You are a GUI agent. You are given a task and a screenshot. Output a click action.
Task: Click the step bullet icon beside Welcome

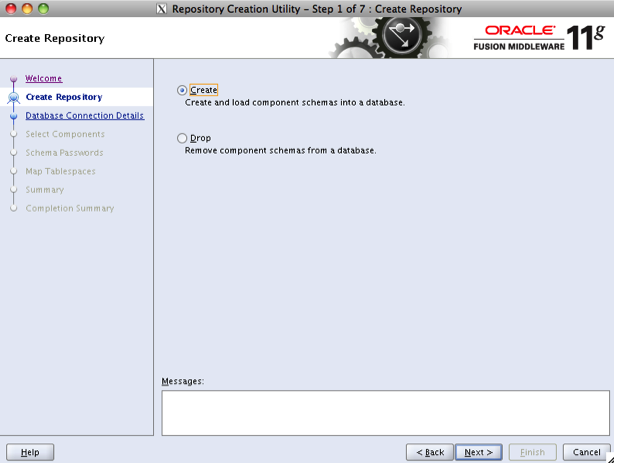pos(13,81)
